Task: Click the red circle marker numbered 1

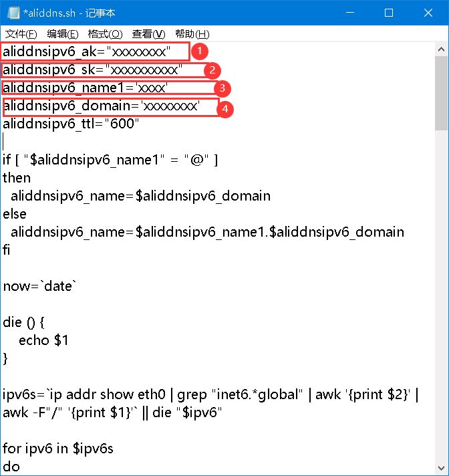Action: [x=200, y=51]
